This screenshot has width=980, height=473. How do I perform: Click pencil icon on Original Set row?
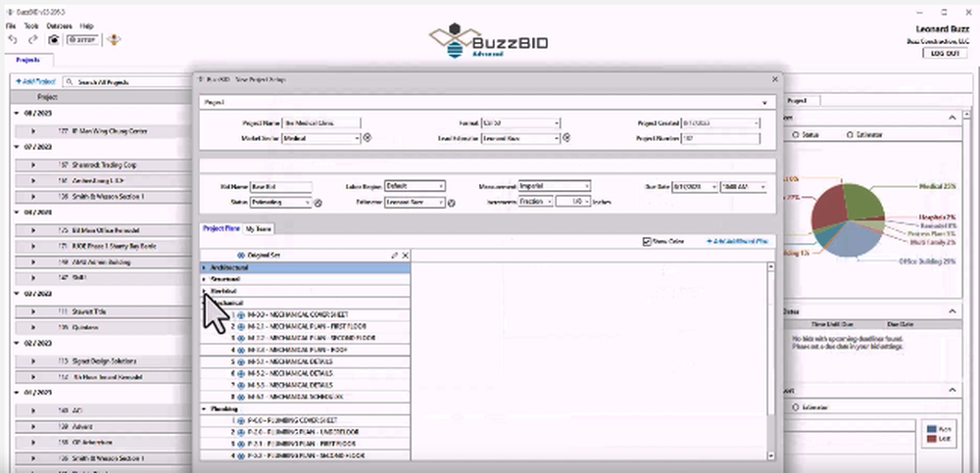[x=394, y=256]
